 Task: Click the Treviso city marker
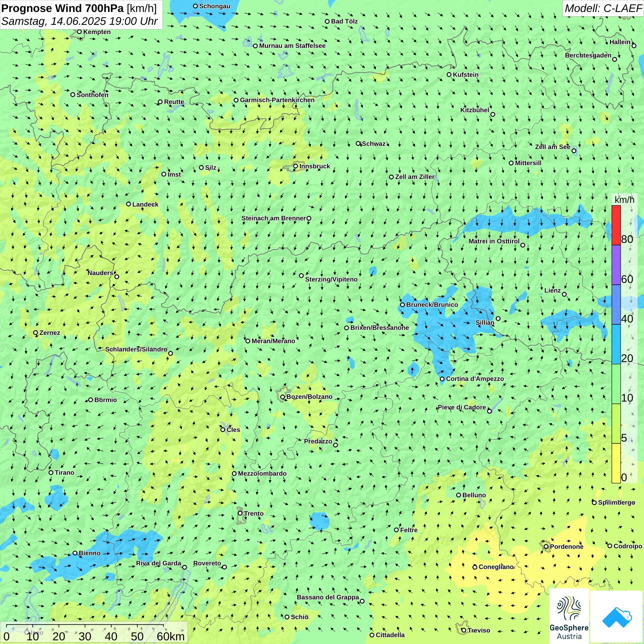tap(464, 630)
